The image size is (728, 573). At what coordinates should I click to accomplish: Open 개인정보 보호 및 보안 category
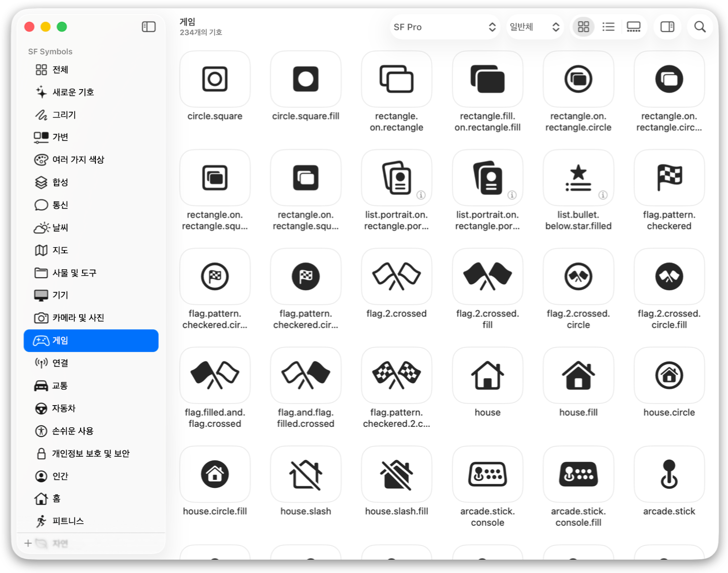tap(91, 454)
